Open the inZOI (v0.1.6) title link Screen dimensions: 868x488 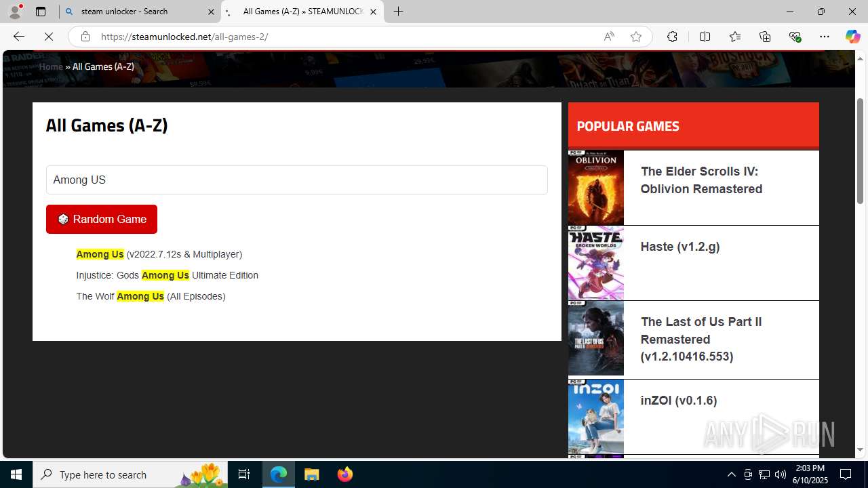point(679,401)
